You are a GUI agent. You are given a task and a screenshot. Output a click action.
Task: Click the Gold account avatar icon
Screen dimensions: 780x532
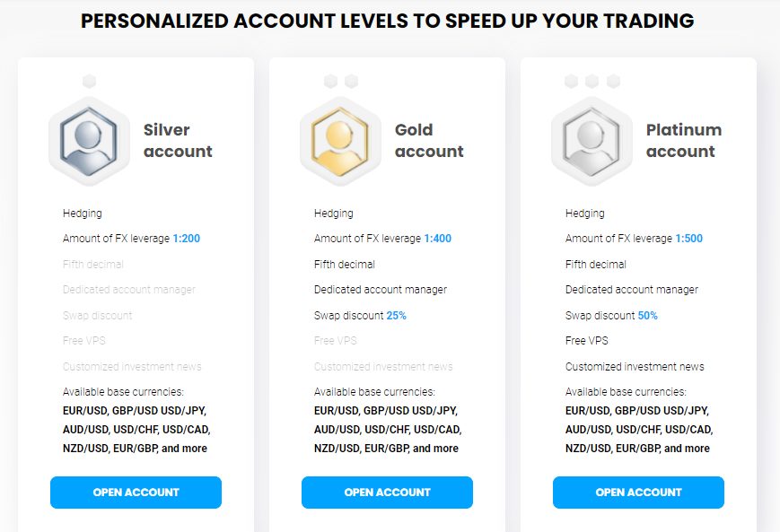[340, 141]
